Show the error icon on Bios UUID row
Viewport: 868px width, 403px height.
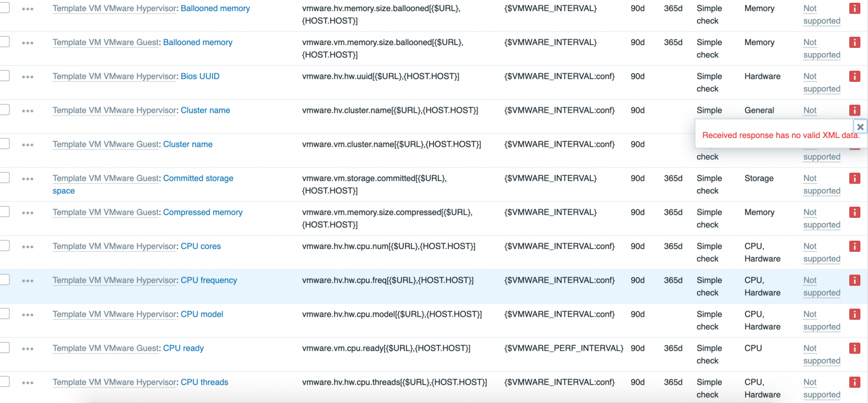[x=855, y=76]
